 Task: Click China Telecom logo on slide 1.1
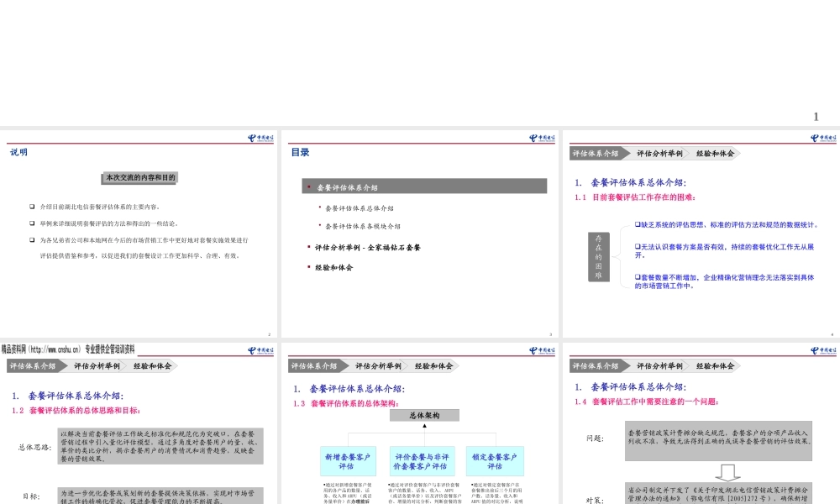click(x=823, y=139)
